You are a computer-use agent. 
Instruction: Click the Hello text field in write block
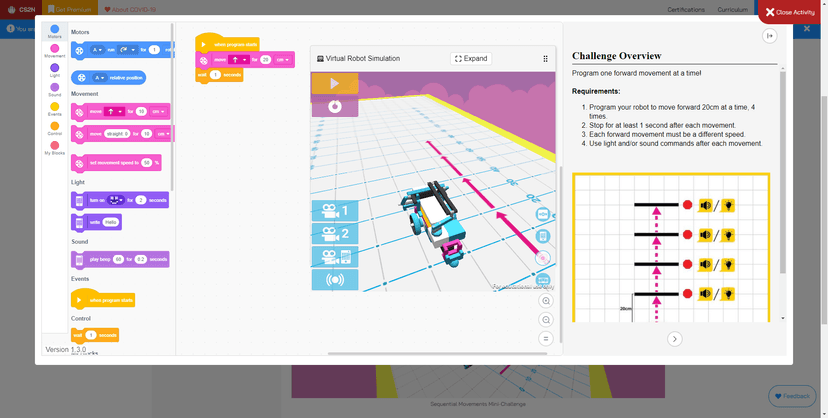tap(110, 223)
